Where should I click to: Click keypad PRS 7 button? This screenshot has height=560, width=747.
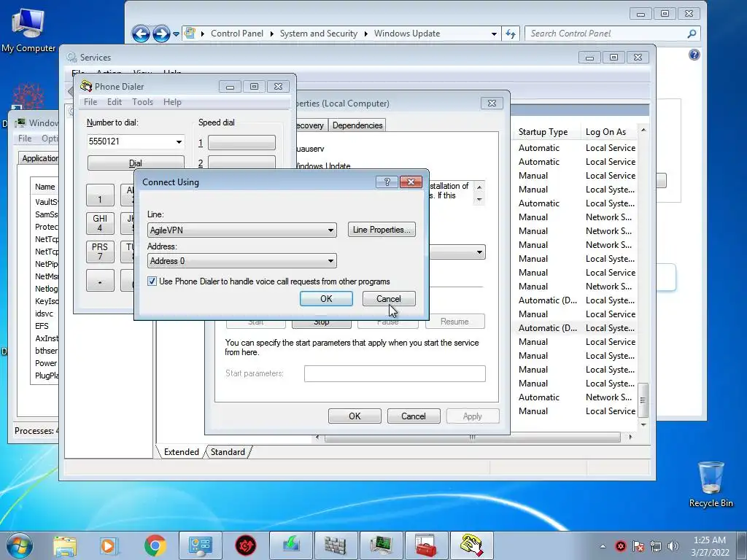point(100,252)
